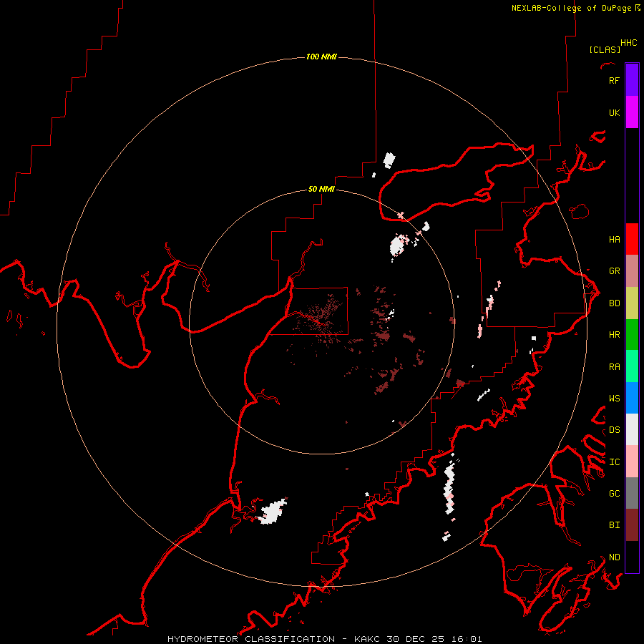Click the HHC product label

(629, 43)
